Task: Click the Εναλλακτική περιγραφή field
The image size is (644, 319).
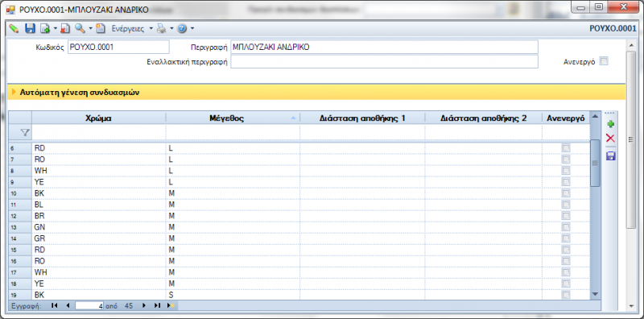Action: pyautogui.click(x=384, y=62)
